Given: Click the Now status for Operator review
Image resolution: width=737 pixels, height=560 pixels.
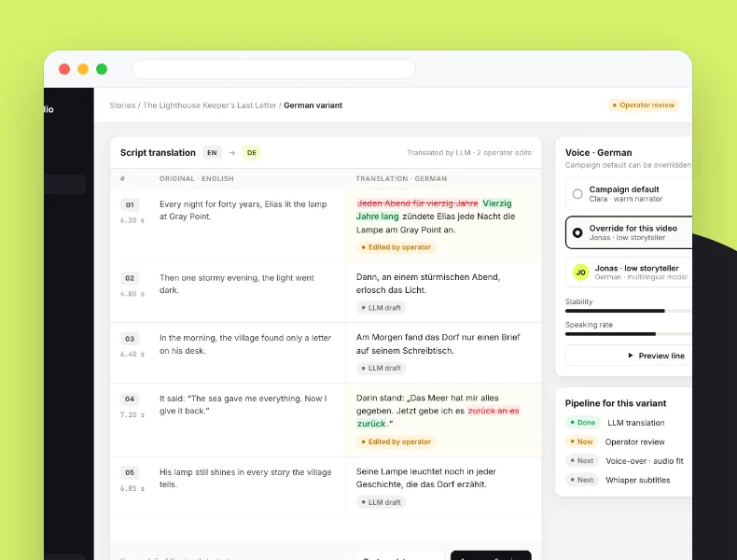Looking at the screenshot, I should pyautogui.click(x=581, y=442).
